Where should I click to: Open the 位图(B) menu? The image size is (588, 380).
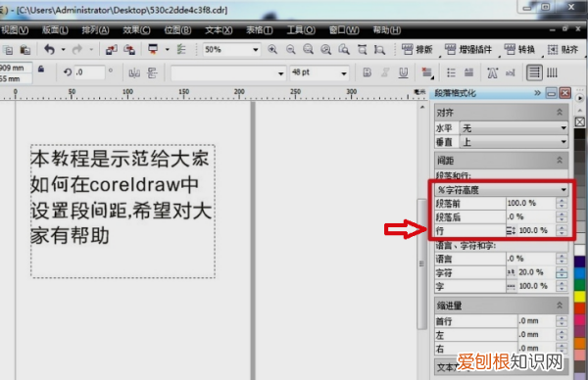coord(177,30)
